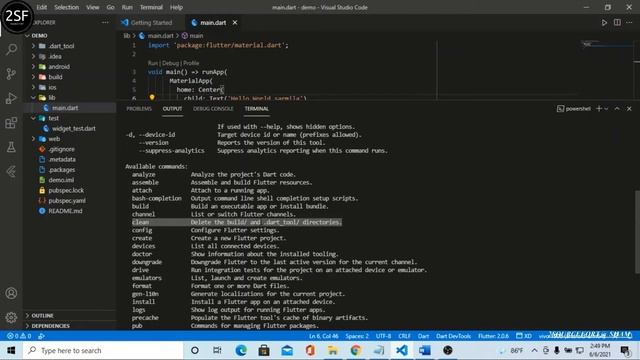Open pubspec.yaml in the explorer
640x360 pixels.
(67, 200)
